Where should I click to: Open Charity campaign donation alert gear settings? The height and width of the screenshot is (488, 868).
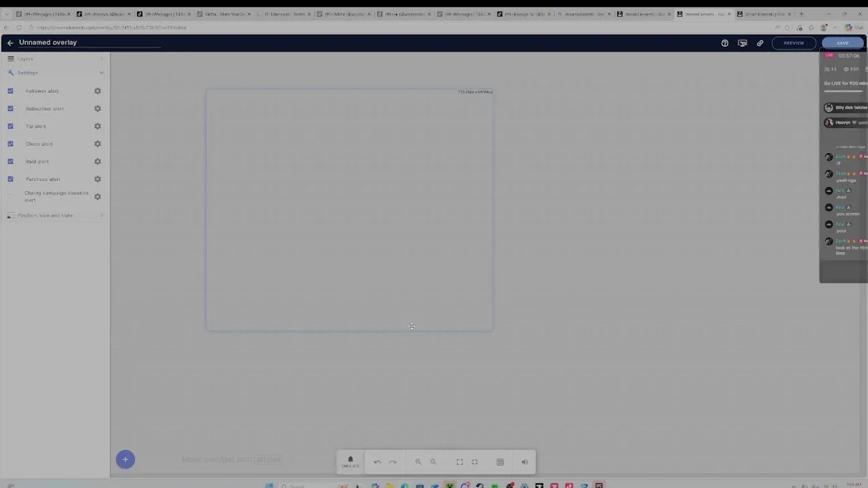pyautogui.click(x=98, y=197)
